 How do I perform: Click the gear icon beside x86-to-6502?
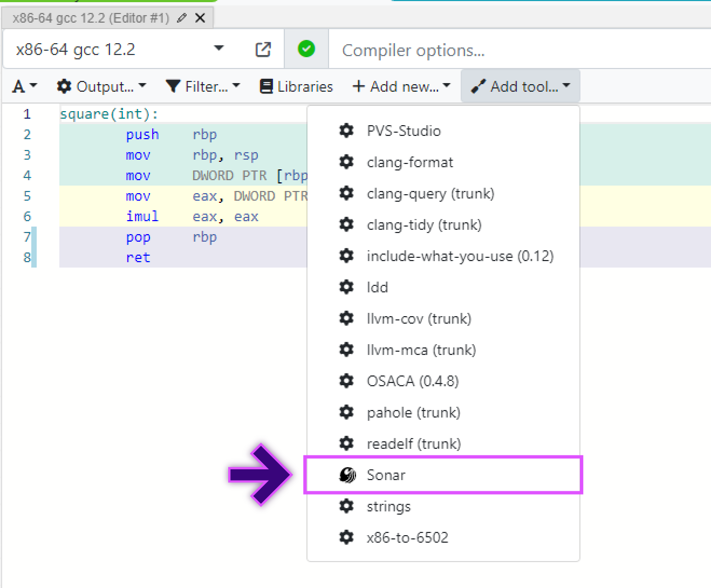[347, 537]
